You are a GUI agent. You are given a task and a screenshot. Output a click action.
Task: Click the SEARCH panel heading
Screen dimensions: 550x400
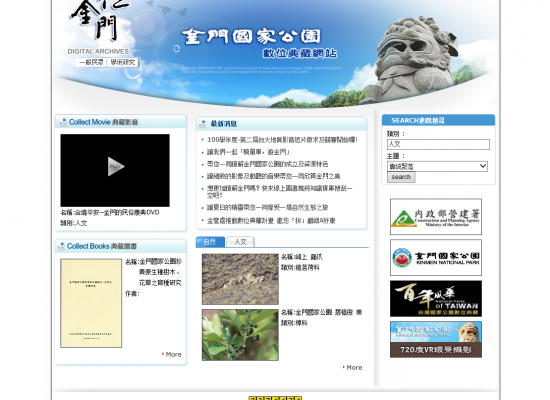pos(418,120)
